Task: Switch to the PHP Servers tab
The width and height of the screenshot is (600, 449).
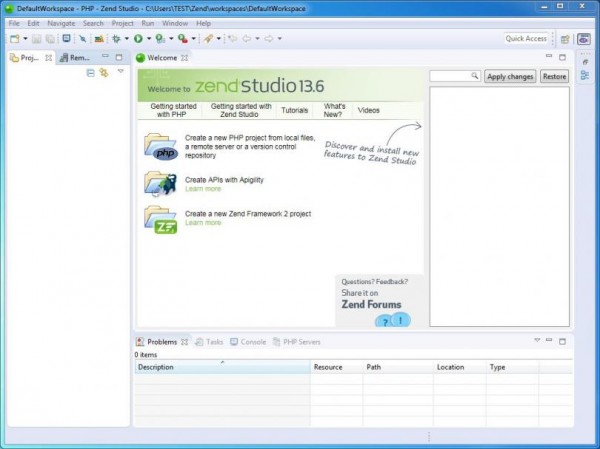Action: (x=297, y=342)
